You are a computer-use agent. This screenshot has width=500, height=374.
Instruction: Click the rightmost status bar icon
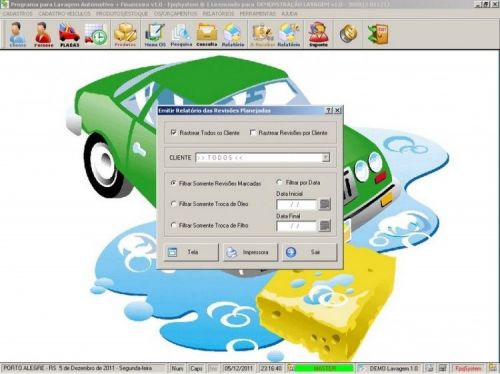(493, 368)
